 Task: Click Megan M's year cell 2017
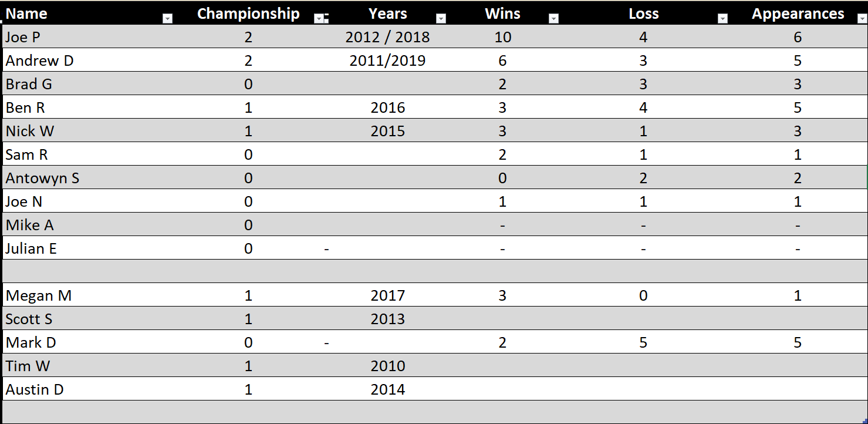387,295
